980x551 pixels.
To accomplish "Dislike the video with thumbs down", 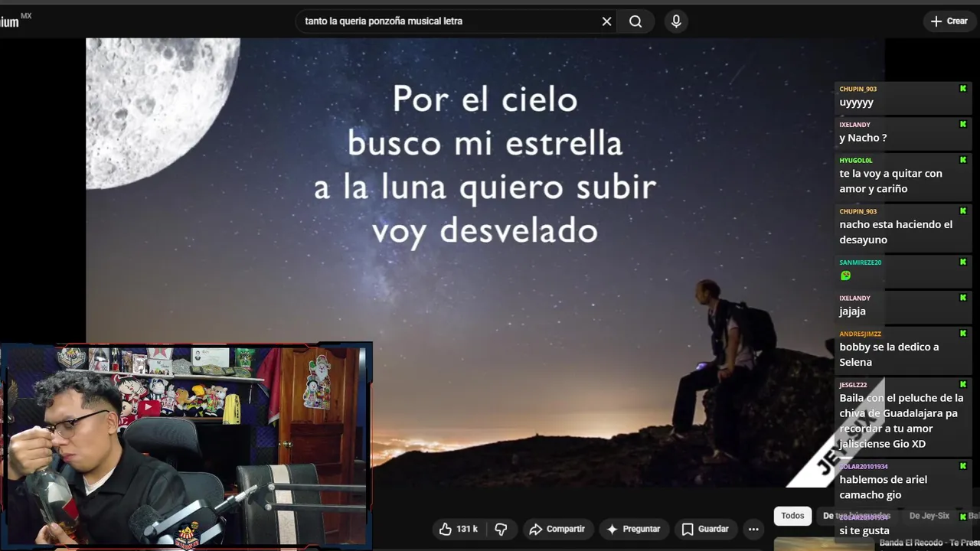I will [x=501, y=529].
